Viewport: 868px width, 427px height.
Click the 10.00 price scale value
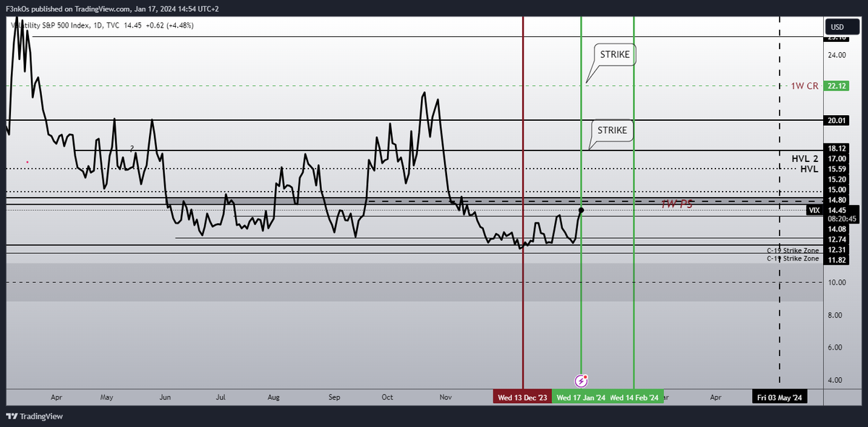[x=837, y=282]
